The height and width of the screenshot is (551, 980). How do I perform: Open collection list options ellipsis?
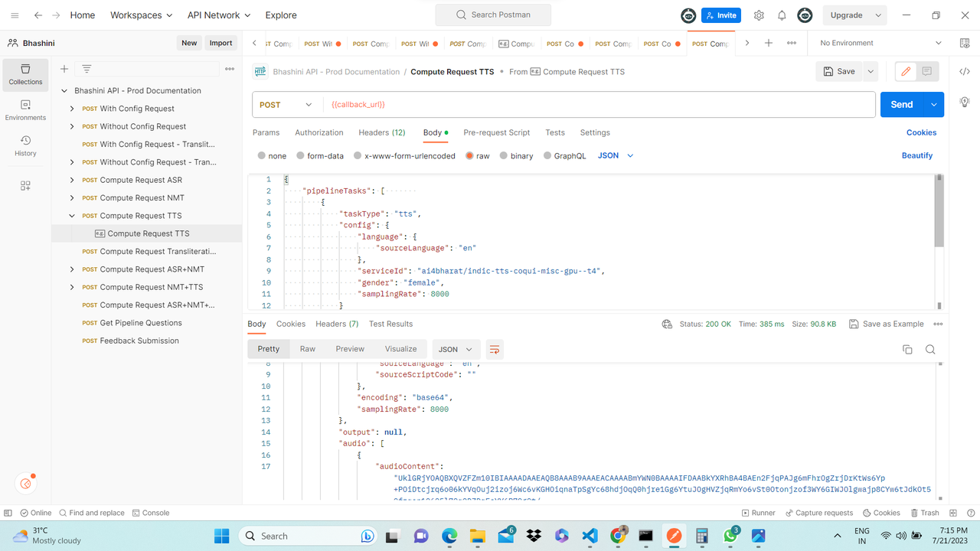coord(229,69)
